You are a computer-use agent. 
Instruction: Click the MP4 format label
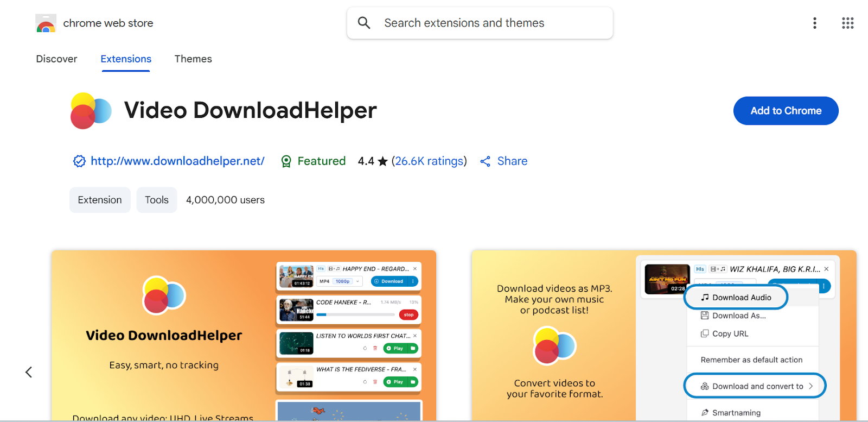tap(324, 281)
